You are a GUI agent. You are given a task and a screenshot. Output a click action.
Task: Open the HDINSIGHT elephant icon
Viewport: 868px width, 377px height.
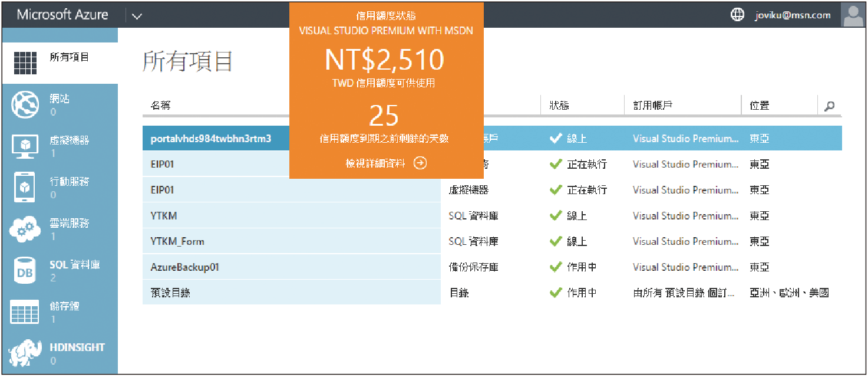25,353
